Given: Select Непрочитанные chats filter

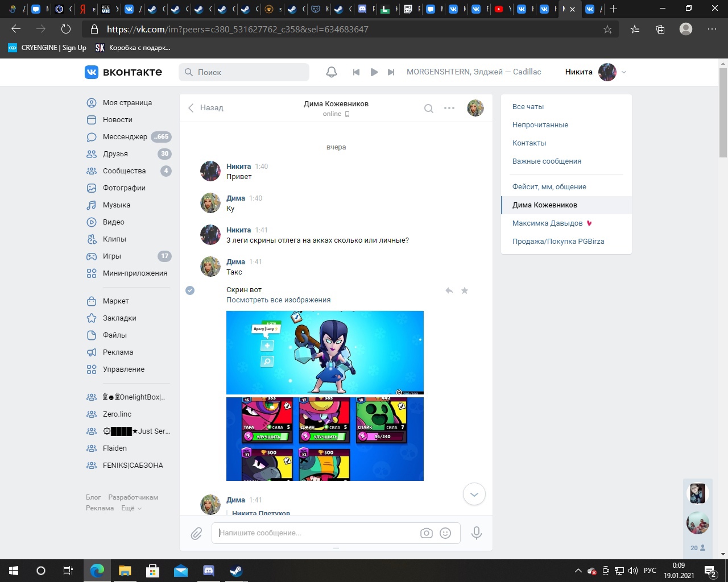Looking at the screenshot, I should 540,125.
